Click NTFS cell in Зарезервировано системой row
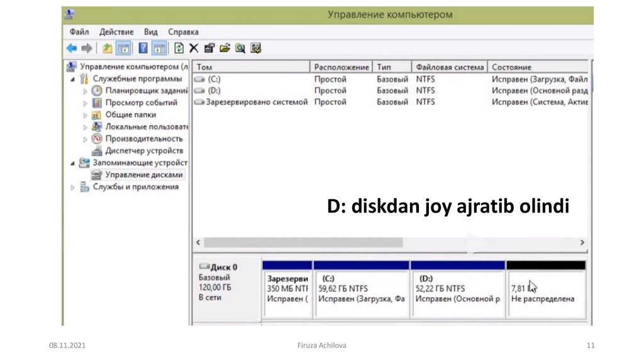The height and width of the screenshot is (362, 644). point(426,102)
